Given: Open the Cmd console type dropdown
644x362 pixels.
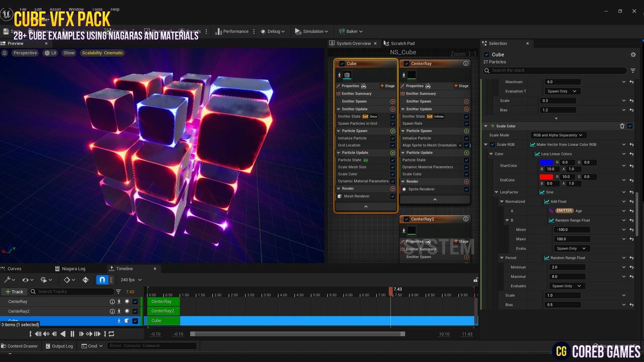Looking at the screenshot, I should tap(92, 346).
